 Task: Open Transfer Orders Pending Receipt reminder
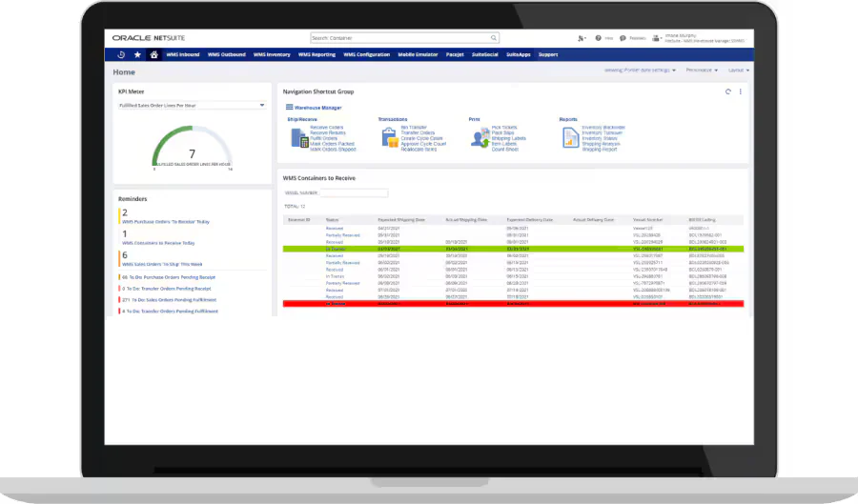[166, 289]
